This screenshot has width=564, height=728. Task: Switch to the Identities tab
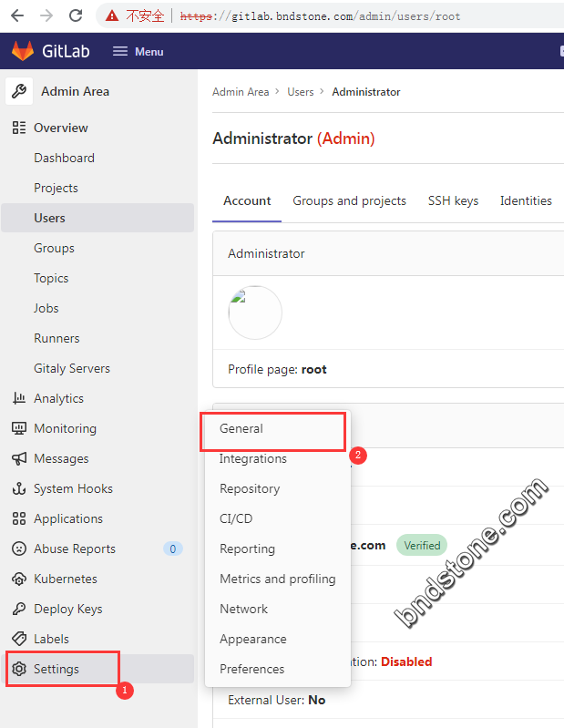point(526,201)
